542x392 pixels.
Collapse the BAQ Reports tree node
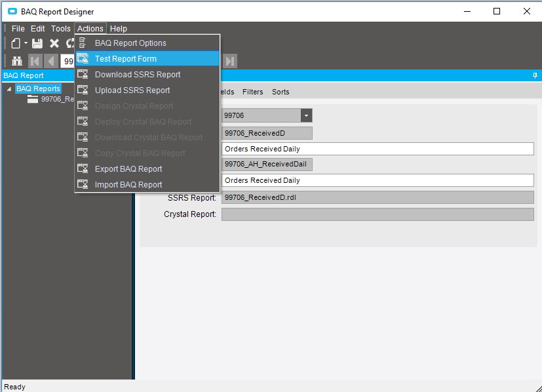pos(9,89)
